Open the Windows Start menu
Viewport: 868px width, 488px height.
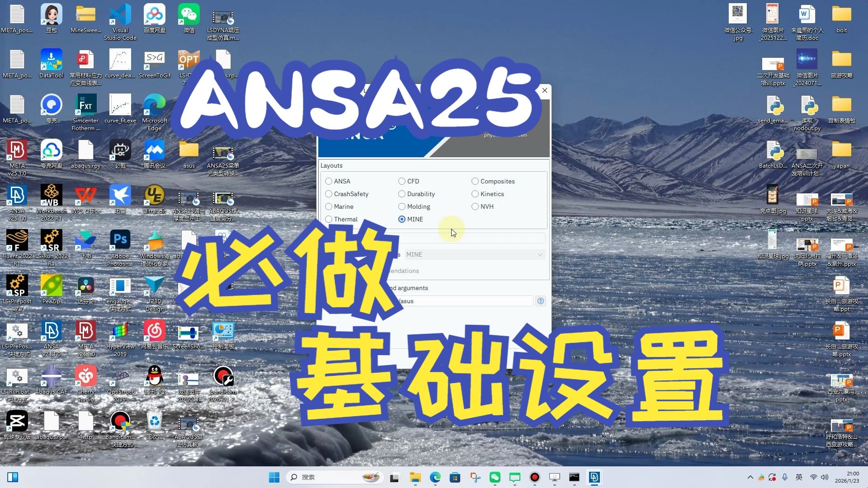click(274, 477)
